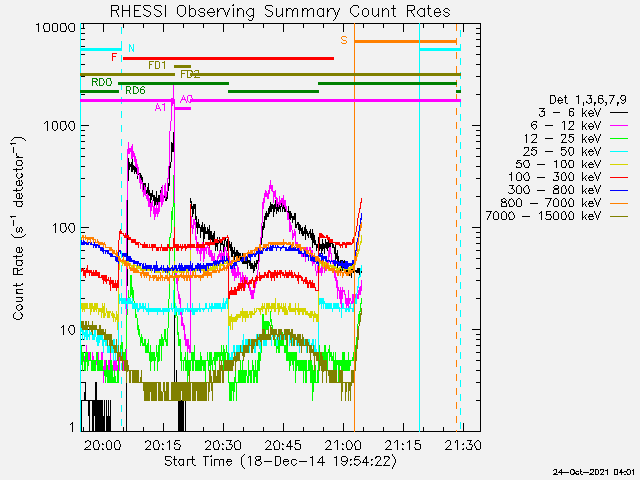Click the red F flare interval bar
The width and height of the screenshot is (640, 480).
pos(229,58)
